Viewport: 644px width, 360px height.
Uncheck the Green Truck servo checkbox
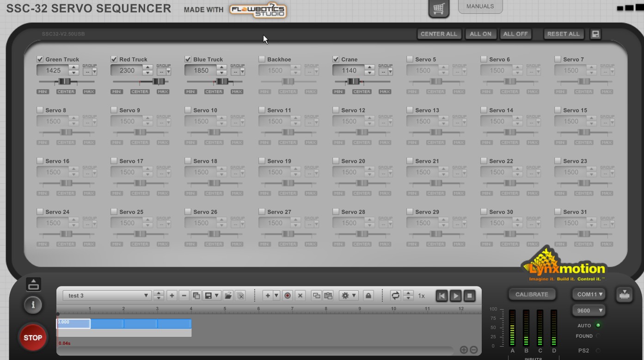40,59
